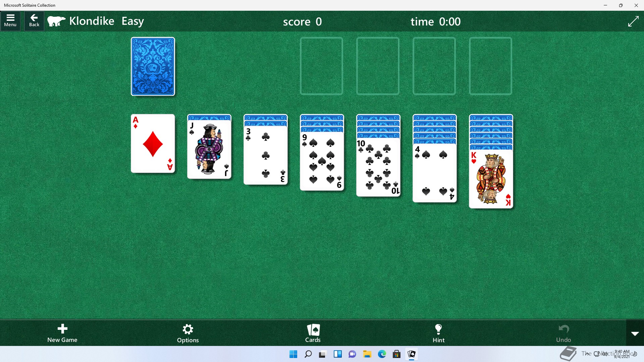Open the taskbar clock 9:40 AM
This screenshot has height=362, width=644.
tap(622, 354)
